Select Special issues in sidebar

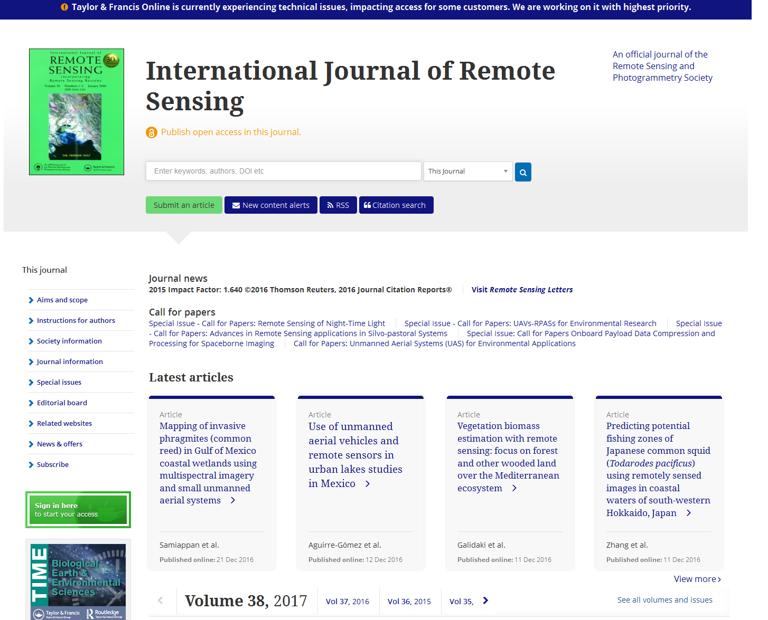[59, 382]
